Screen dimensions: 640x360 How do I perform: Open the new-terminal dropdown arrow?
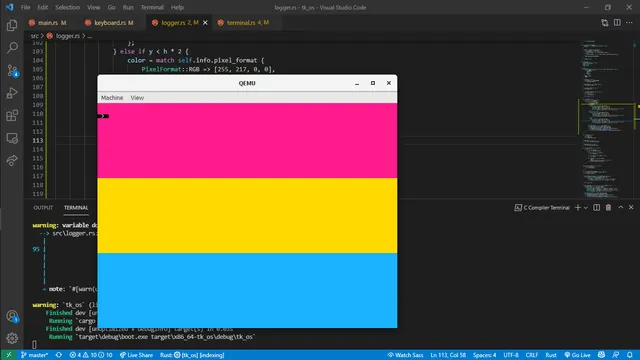[586, 208]
